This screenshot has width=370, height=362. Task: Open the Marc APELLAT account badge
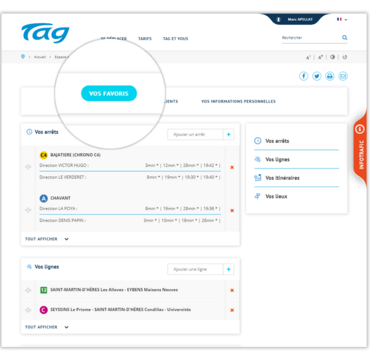(295, 19)
